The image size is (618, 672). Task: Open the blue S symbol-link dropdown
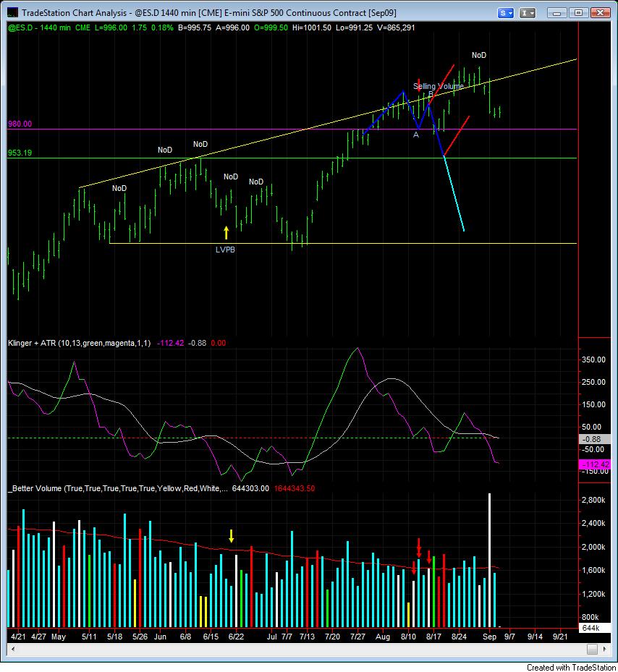(506, 13)
